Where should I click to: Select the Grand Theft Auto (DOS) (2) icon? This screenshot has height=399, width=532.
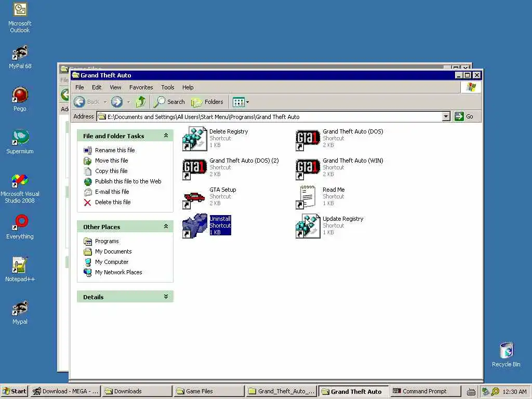tap(194, 168)
